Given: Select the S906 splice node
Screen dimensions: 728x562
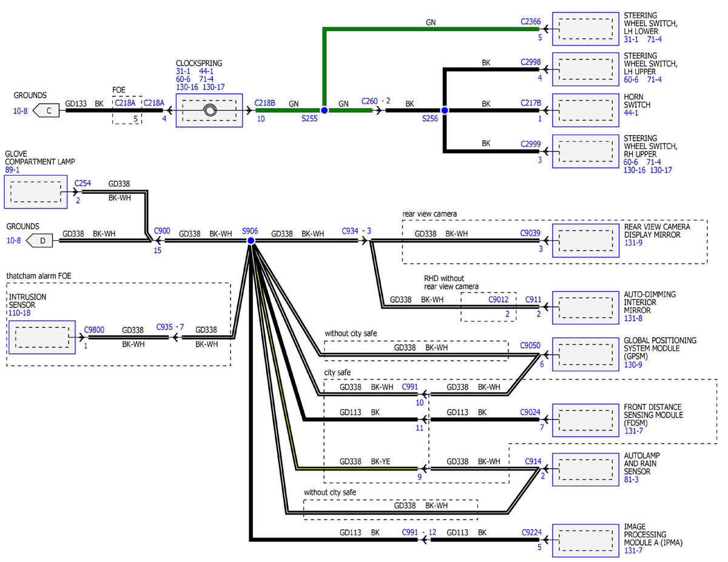Looking at the screenshot, I should [x=251, y=241].
